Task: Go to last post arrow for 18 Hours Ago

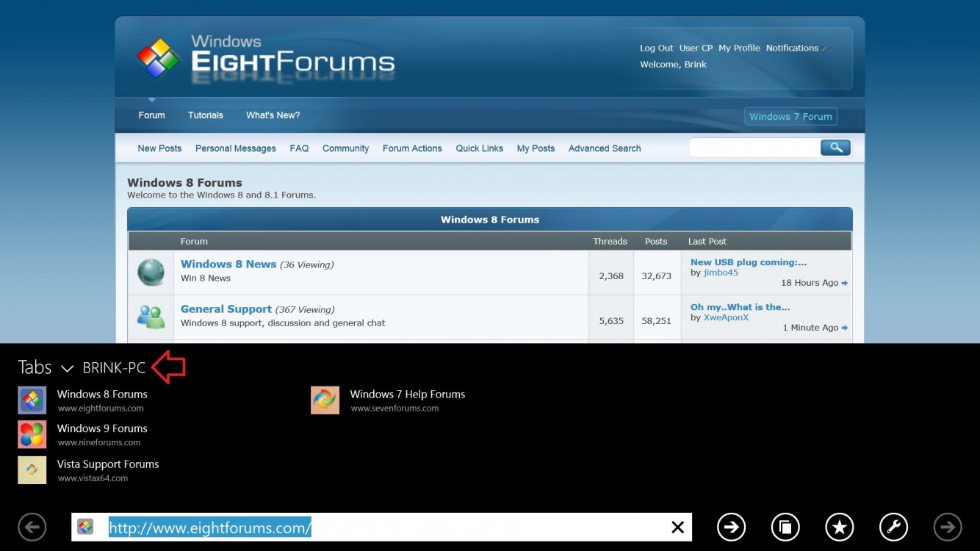Action: click(845, 283)
